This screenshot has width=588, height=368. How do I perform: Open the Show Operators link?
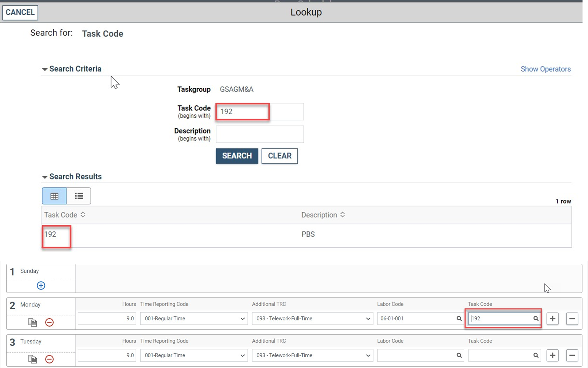tap(546, 69)
